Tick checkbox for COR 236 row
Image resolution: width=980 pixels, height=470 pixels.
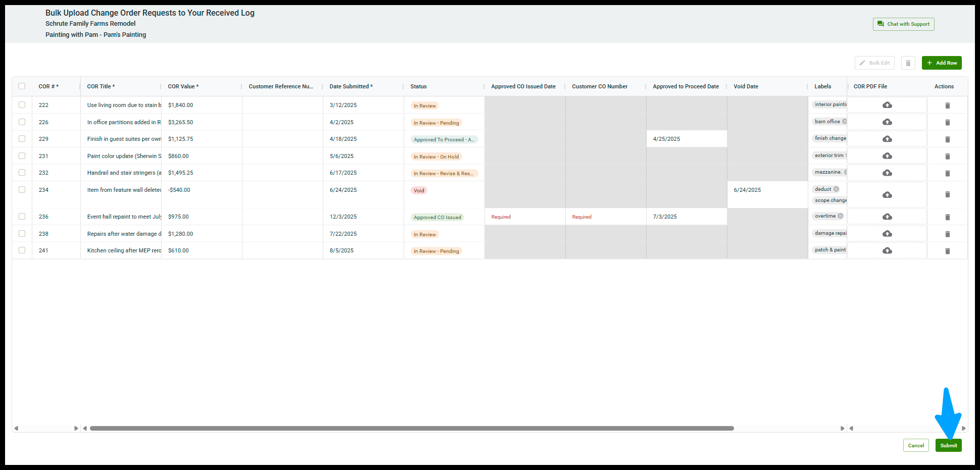point(22,217)
